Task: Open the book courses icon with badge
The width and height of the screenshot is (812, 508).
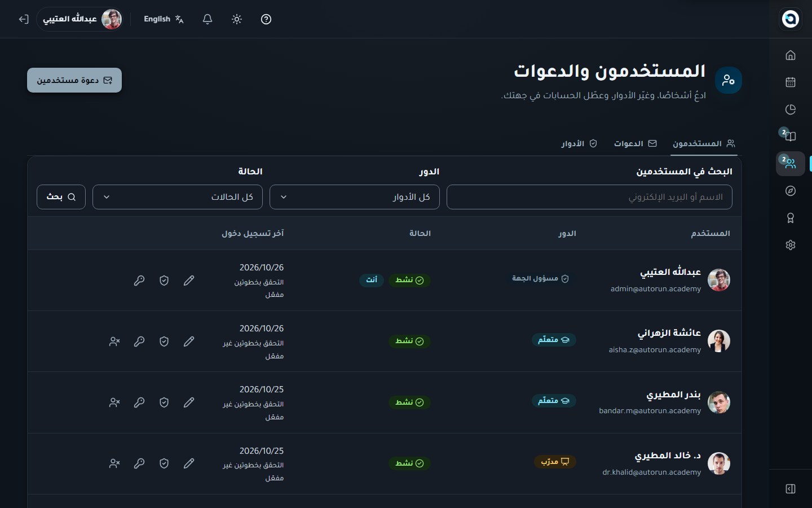Action: [791, 136]
